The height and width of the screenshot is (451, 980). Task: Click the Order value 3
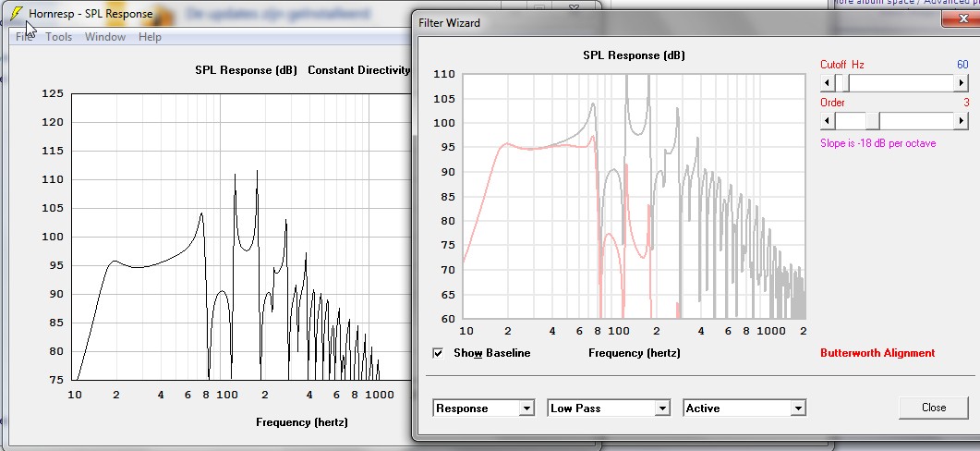(965, 102)
